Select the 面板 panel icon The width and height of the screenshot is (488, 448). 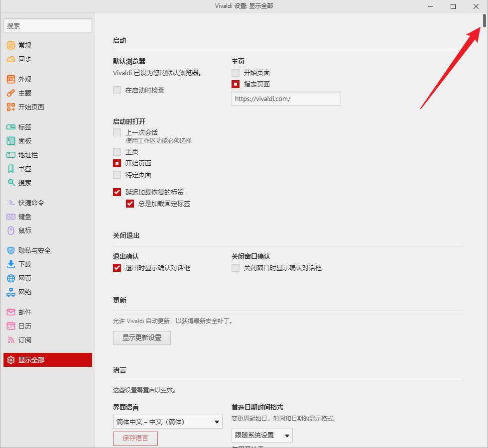pyautogui.click(x=11, y=141)
